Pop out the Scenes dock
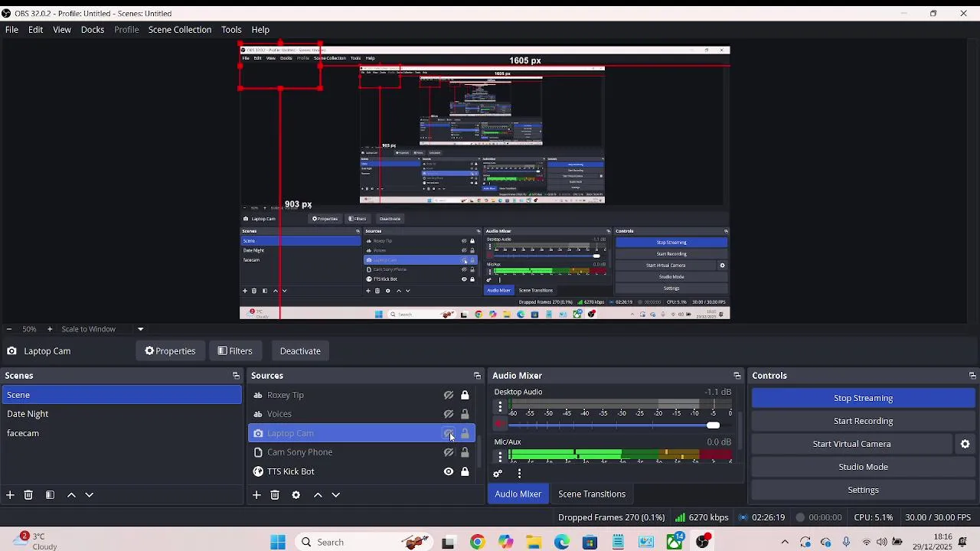This screenshot has height=551, width=980. click(236, 376)
